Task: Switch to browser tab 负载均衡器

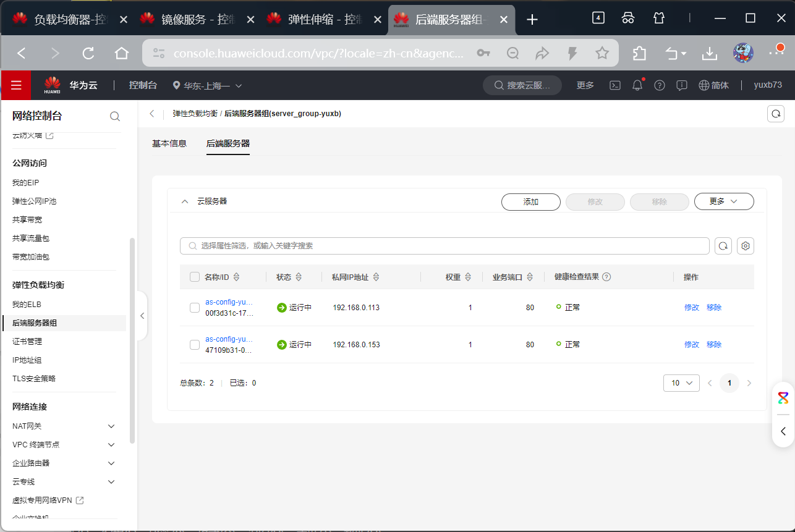Action: [x=69, y=19]
